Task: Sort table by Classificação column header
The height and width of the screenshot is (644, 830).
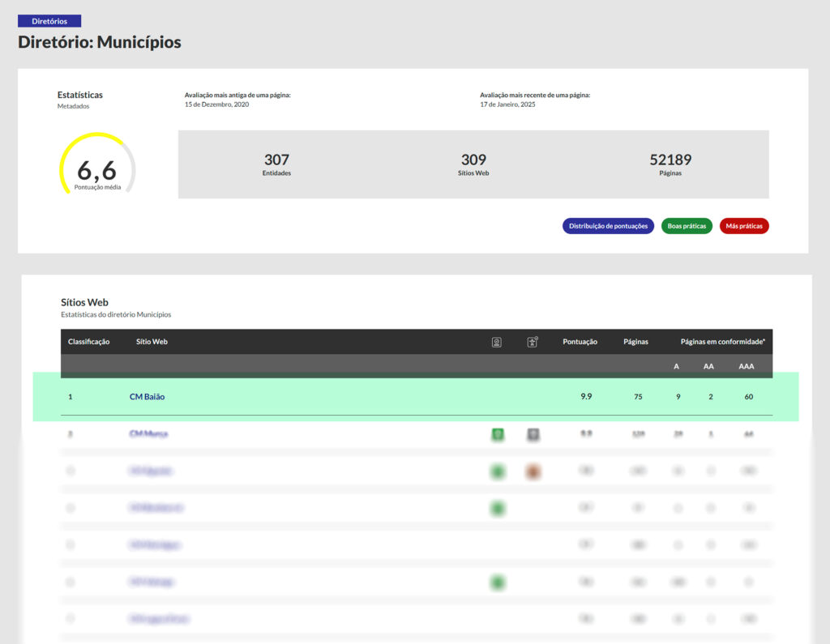Action: click(x=88, y=342)
